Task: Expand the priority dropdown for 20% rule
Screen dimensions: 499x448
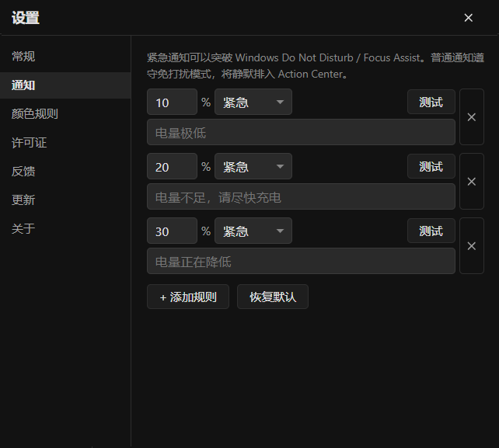Action: click(x=253, y=167)
